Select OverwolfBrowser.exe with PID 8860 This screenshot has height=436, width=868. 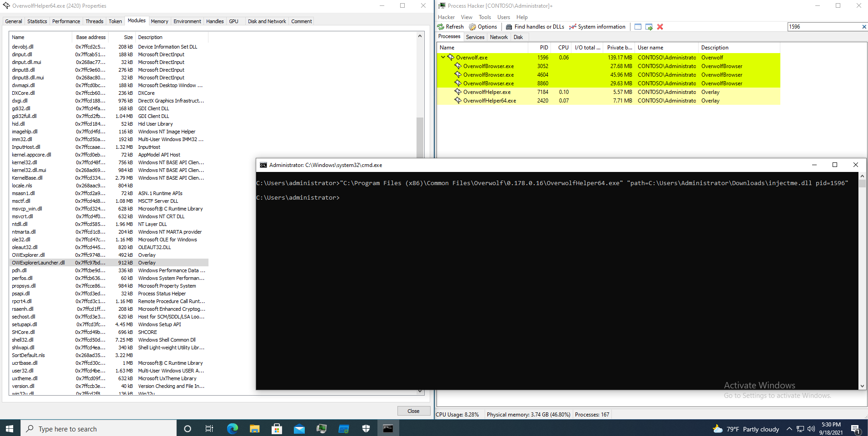click(608, 83)
